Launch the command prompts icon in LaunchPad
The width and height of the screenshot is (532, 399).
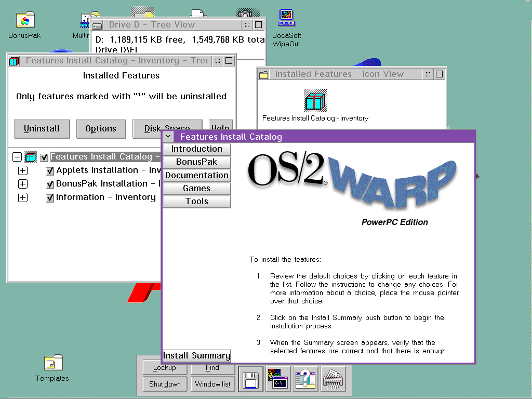coord(278,380)
